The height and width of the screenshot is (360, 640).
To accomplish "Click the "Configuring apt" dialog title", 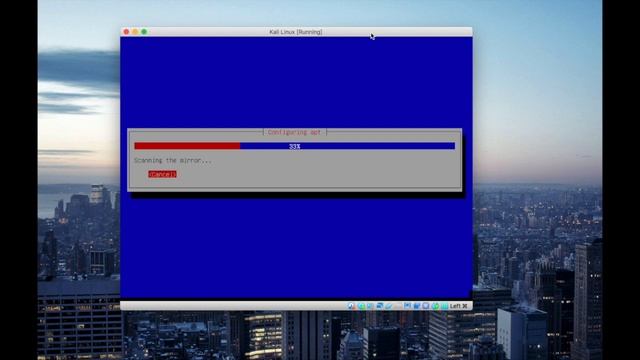I will click(x=294, y=132).
